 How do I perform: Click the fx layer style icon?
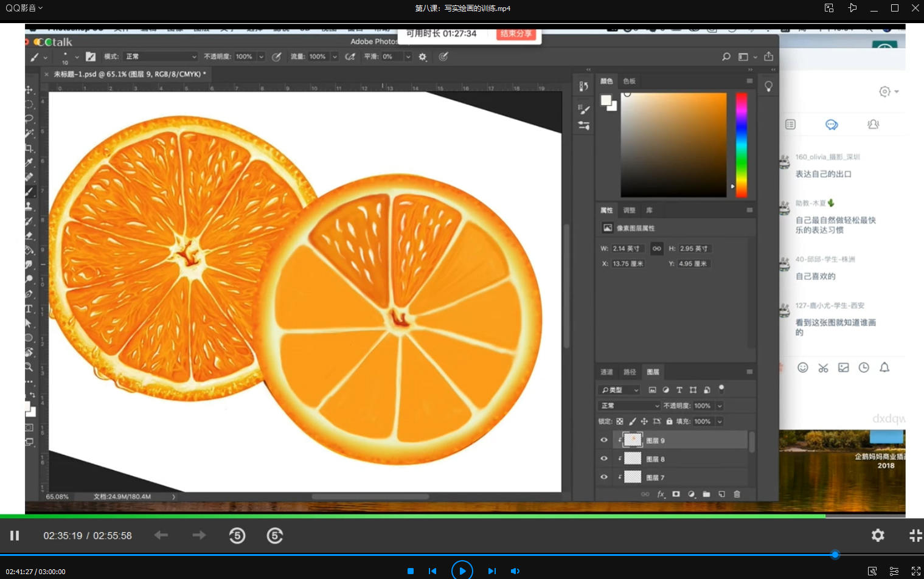(x=661, y=494)
